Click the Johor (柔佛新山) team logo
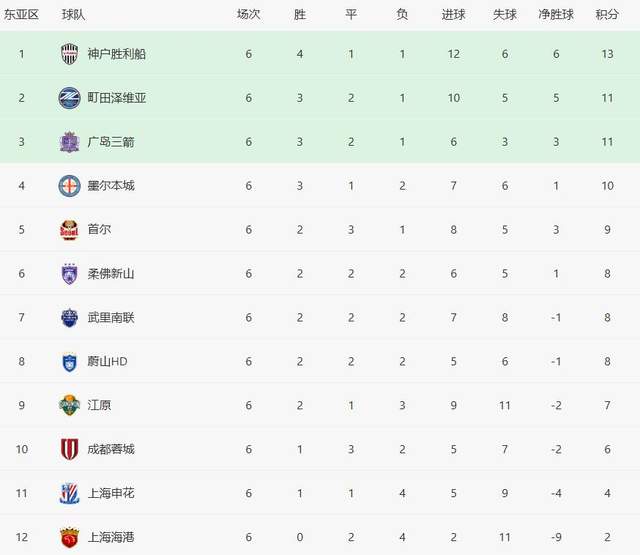 [69, 274]
